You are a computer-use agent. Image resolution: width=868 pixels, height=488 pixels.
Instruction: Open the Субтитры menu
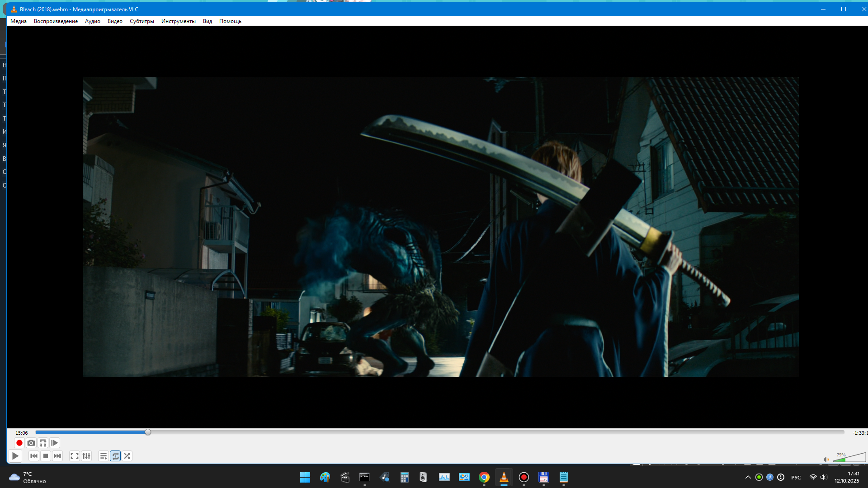(x=142, y=21)
